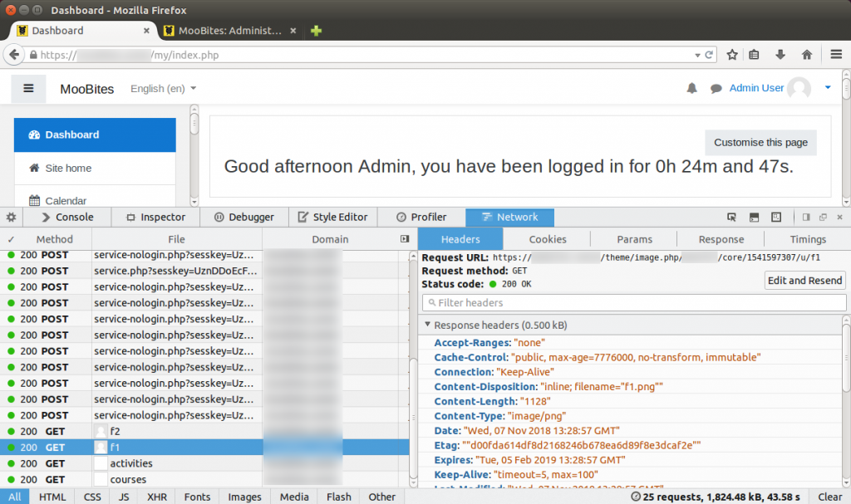
Task: Select the Network tab
Action: coord(509,218)
